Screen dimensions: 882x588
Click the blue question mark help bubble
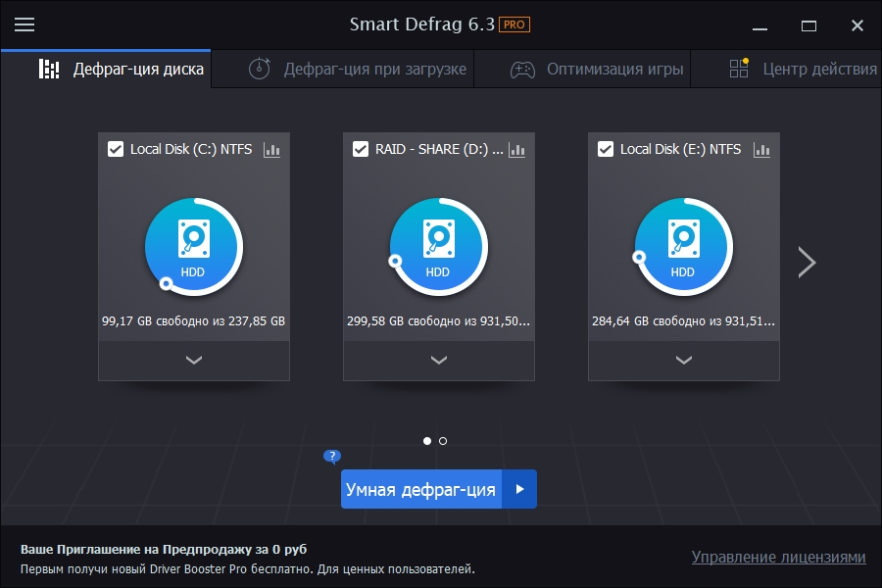(x=332, y=457)
